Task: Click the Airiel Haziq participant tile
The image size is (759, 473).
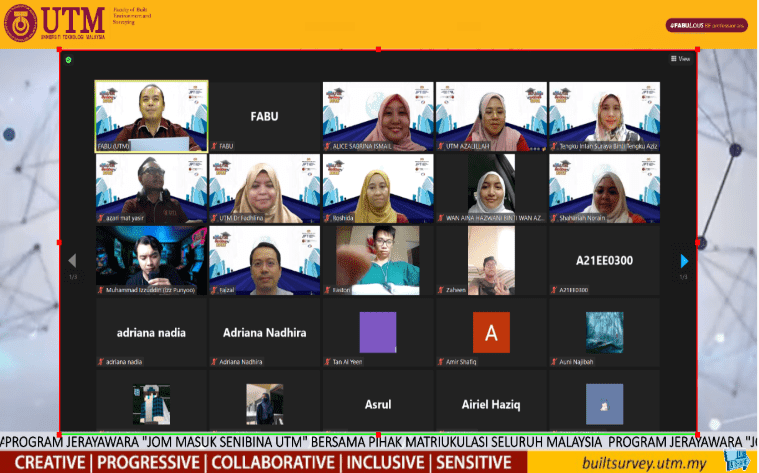Action: click(491, 401)
